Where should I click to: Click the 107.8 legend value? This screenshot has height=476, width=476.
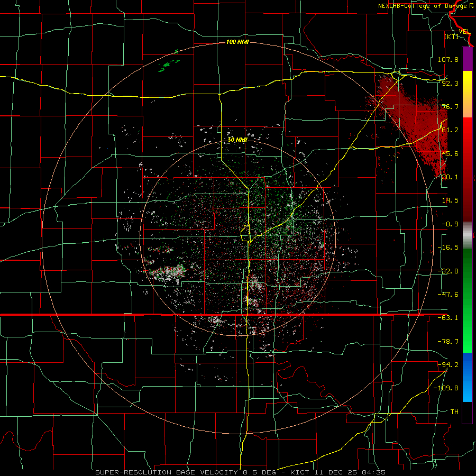coord(448,59)
